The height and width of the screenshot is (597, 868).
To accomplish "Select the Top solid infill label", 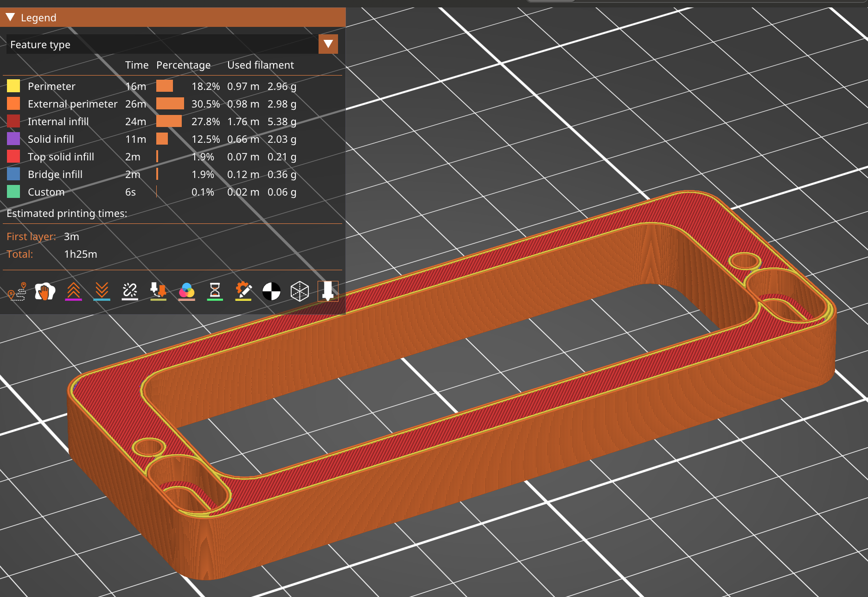I will pos(61,157).
